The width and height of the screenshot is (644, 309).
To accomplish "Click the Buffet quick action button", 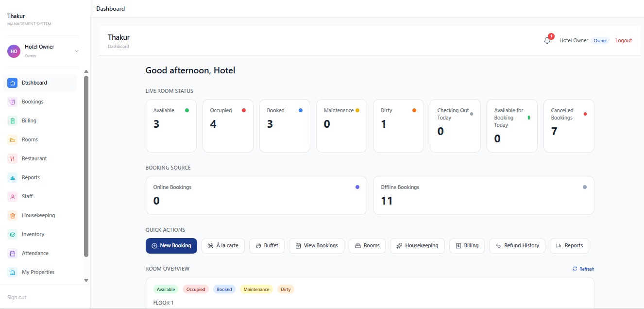I will 267,246.
